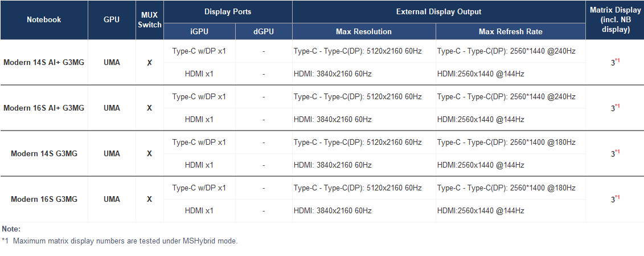
Task: Click the MUX Switch X for Modern 16S AI+
Action: click(x=150, y=108)
